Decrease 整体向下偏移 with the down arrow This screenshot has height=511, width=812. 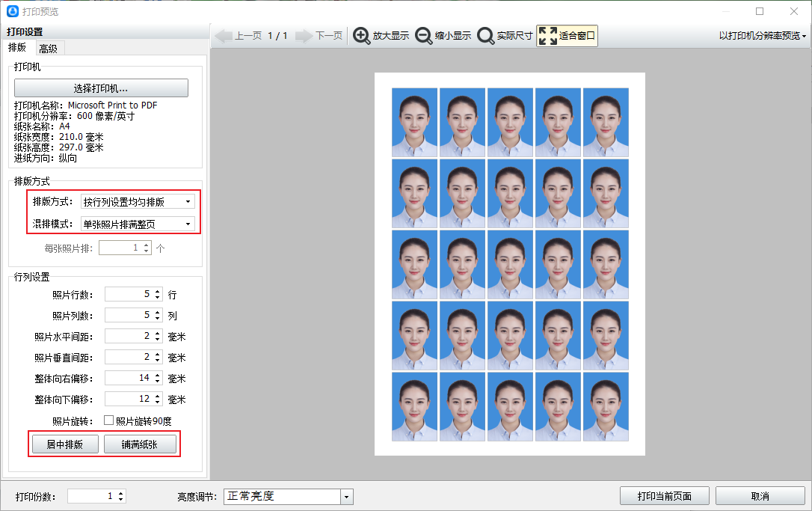pos(158,403)
